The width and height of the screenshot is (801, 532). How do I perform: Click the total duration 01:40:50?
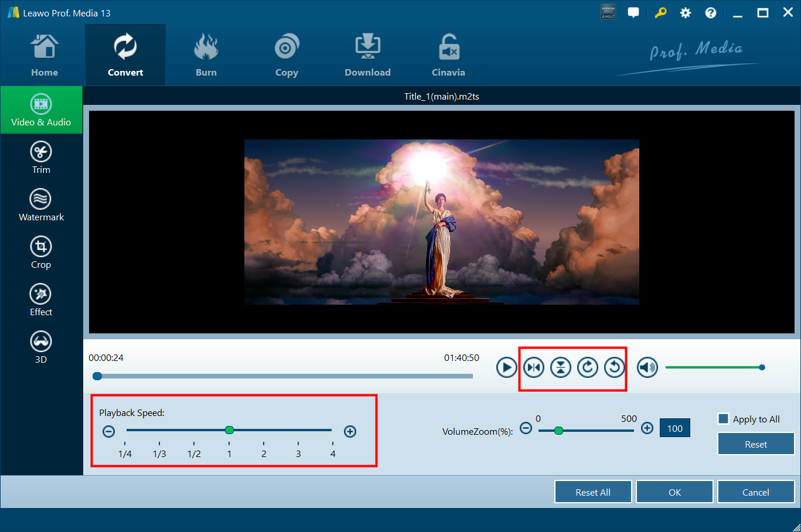click(x=462, y=357)
